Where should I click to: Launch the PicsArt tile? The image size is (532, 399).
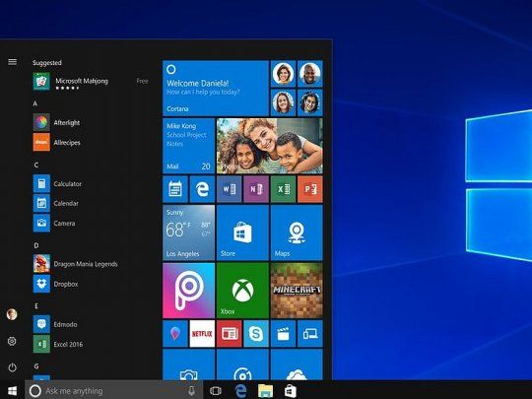(188, 291)
